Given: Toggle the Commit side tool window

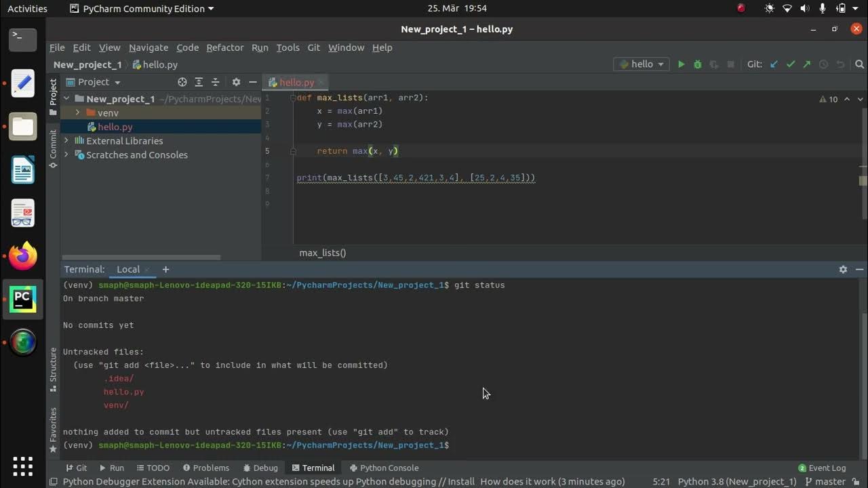Looking at the screenshot, I should [53, 149].
